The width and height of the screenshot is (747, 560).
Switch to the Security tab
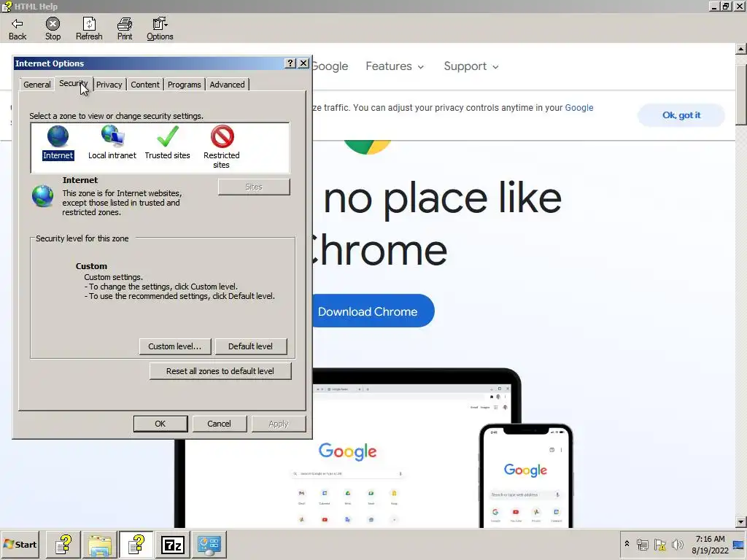74,83
